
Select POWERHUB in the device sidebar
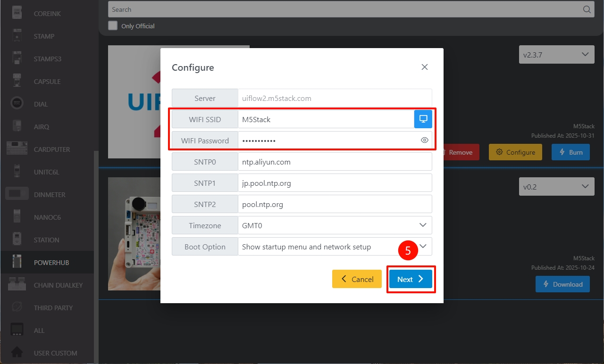51,263
